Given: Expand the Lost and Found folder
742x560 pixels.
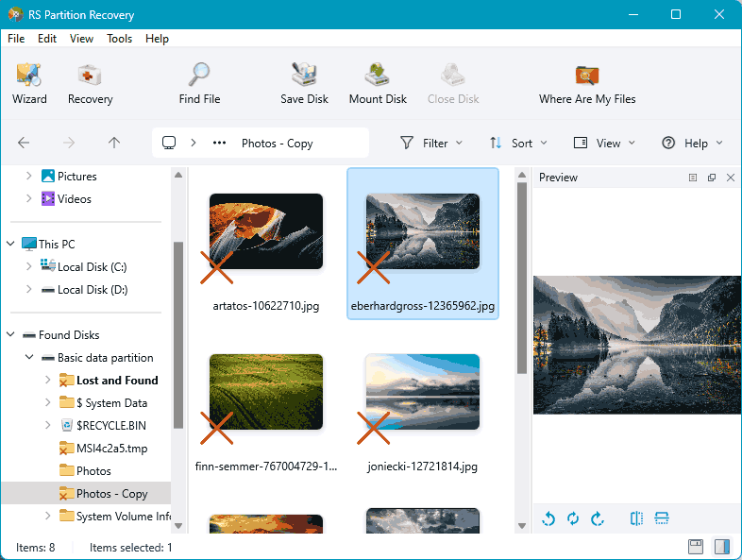Looking at the screenshot, I should (48, 381).
